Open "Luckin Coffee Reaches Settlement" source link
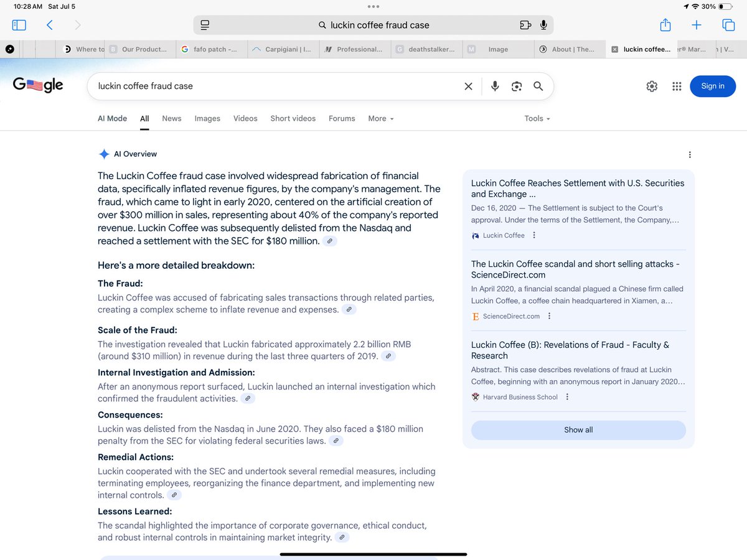The width and height of the screenshot is (747, 560). (x=578, y=189)
